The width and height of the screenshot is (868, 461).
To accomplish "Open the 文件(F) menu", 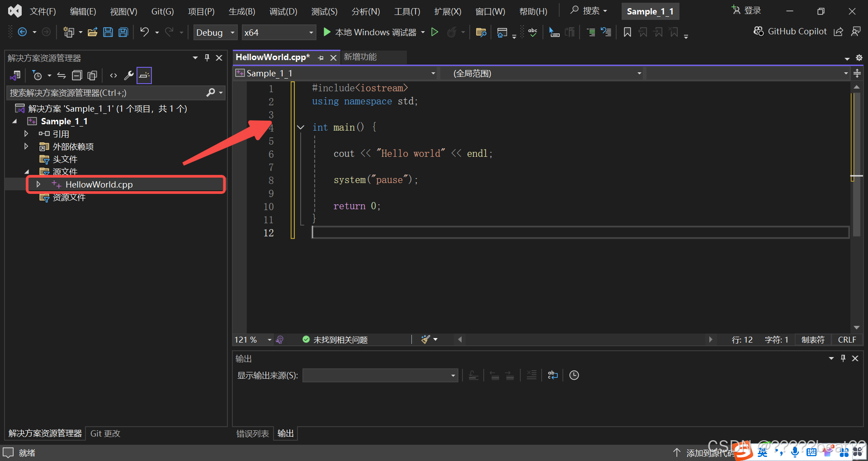I will pyautogui.click(x=42, y=11).
